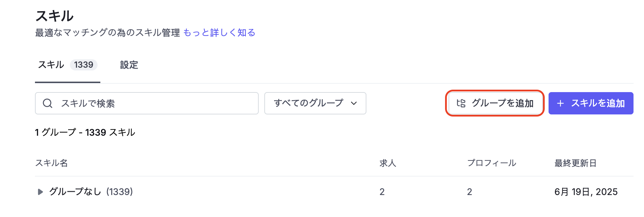Click the plus icon in スキルを追加
This screenshot has width=644, height=217.
tap(560, 103)
